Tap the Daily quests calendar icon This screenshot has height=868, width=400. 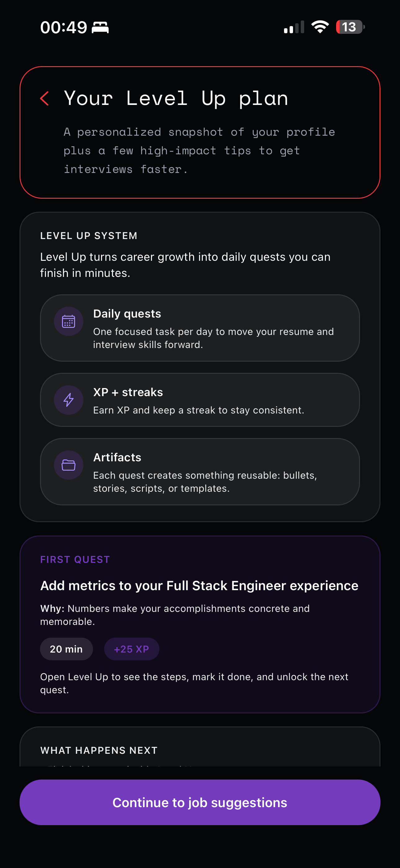pyautogui.click(x=68, y=321)
